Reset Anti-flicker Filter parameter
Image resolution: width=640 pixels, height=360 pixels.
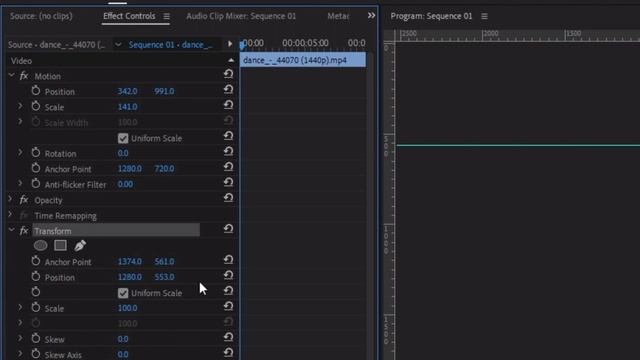(x=229, y=182)
